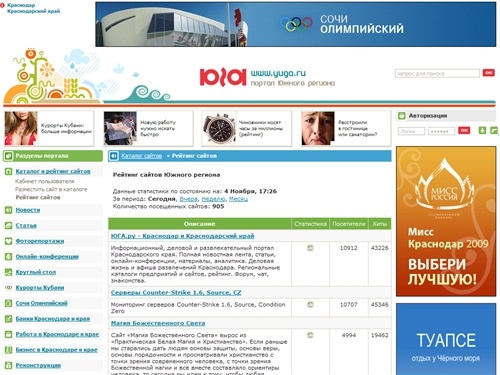This screenshot has width=500, height=375.
Task: Click the second green icon at far right of login
Action: [494, 130]
